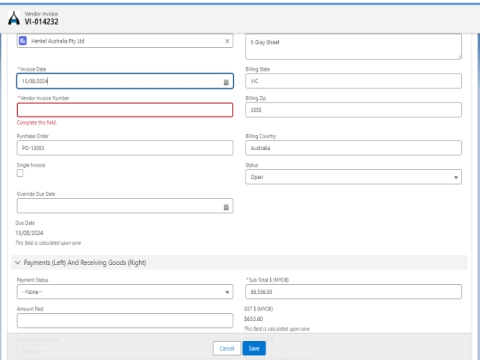Collapse Payments And Receiving Goods section
The height and width of the screenshot is (360, 480).
tap(18, 263)
